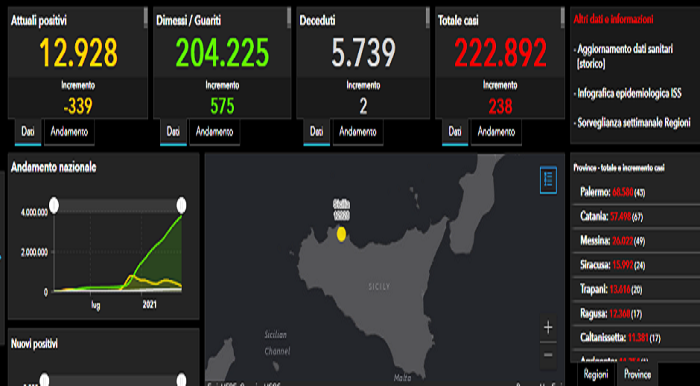Click the -339 increment value

[78, 107]
